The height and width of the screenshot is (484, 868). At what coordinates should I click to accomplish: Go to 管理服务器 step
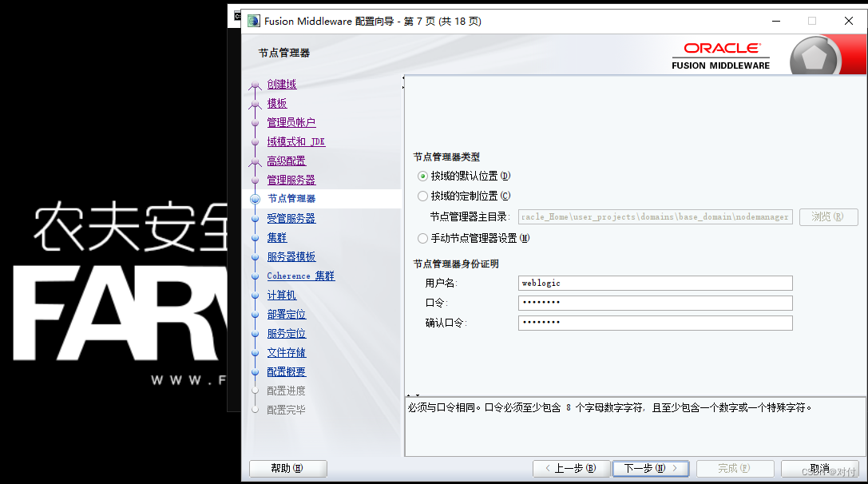291,180
